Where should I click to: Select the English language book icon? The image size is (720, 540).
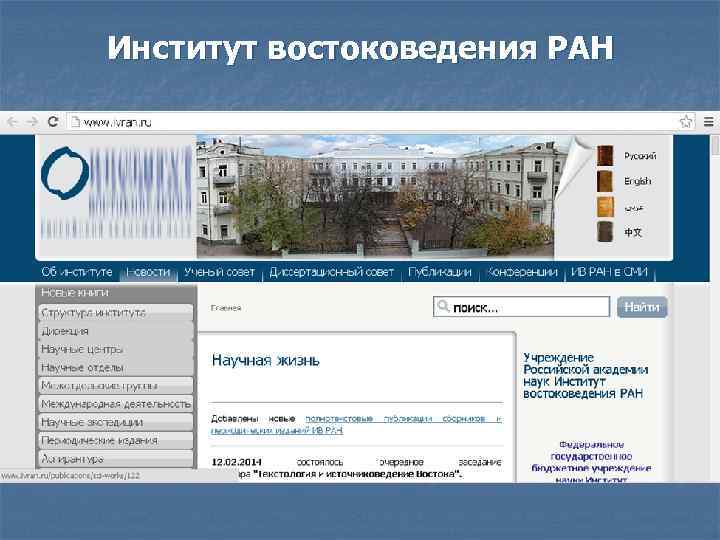(605, 181)
